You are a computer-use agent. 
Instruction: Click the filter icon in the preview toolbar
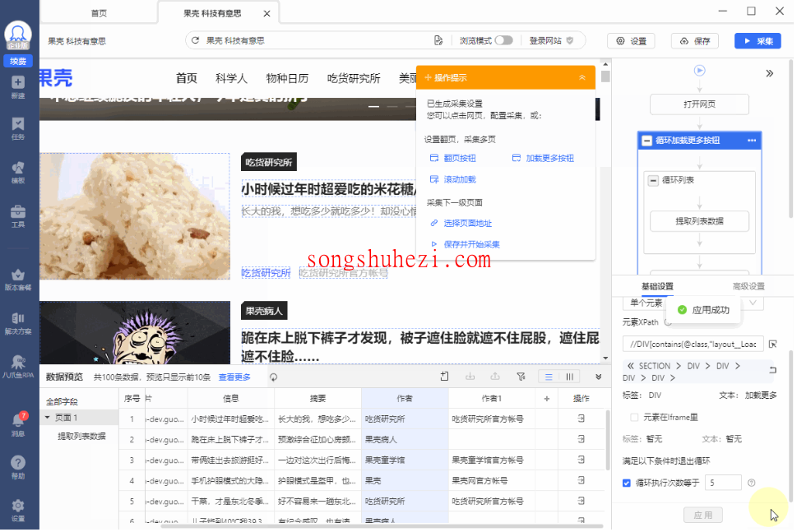(521, 378)
